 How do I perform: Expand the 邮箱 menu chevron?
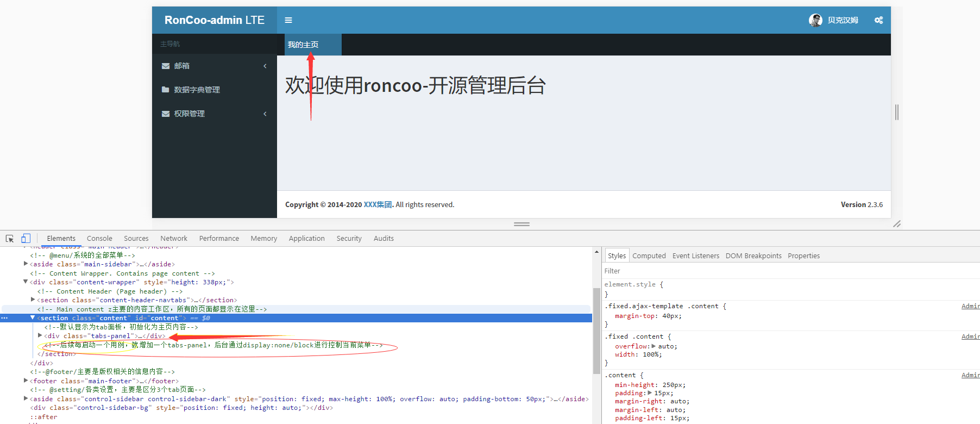pos(265,66)
